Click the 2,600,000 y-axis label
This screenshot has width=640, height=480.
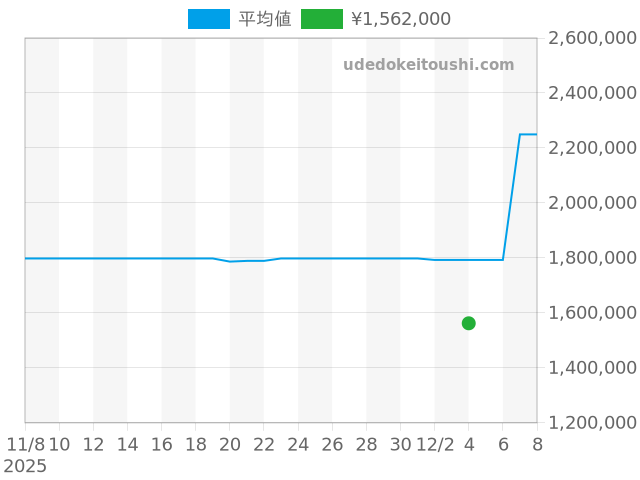click(x=593, y=38)
